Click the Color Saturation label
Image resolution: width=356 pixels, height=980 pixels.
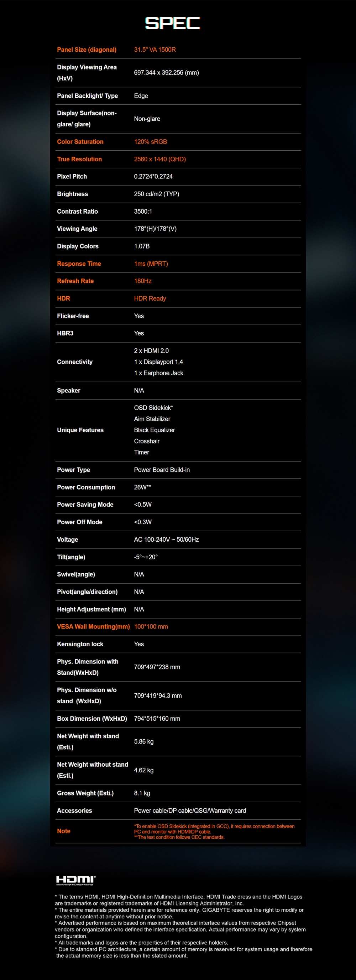tap(80, 142)
